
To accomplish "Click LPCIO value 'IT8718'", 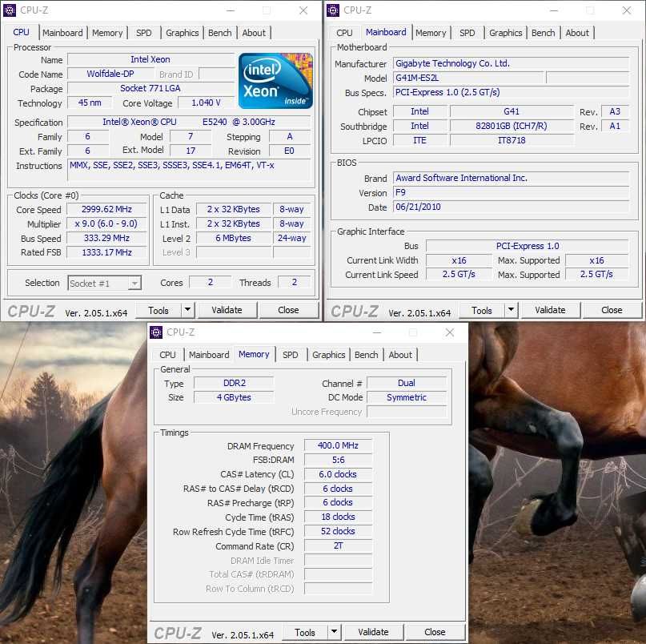I will tap(512, 141).
